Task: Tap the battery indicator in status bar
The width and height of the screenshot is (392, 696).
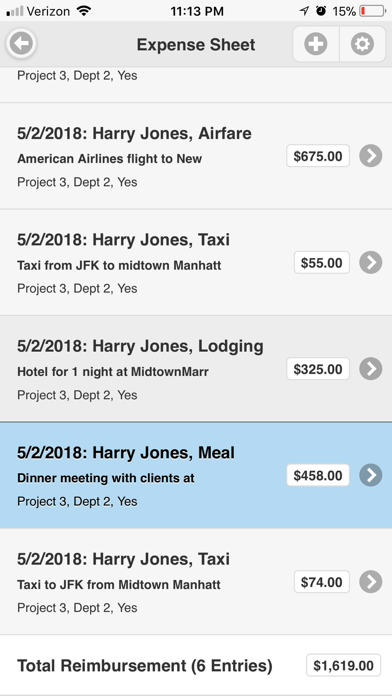Action: point(372,11)
